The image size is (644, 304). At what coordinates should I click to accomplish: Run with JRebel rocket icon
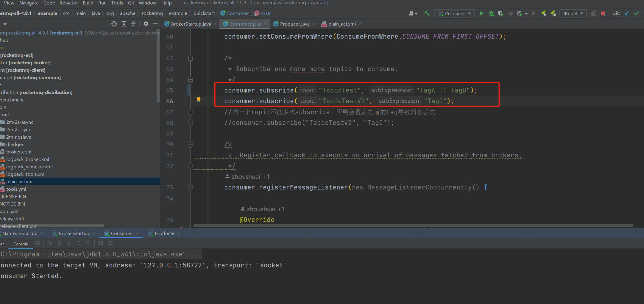(544, 13)
